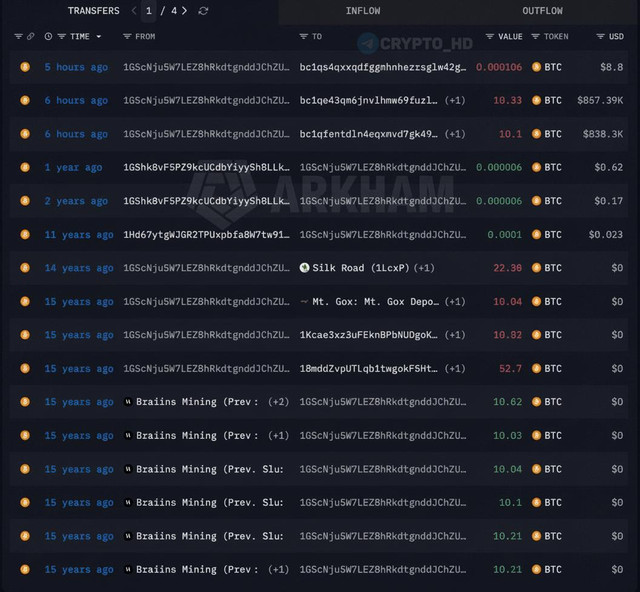Open the Silk Road (1LcxP) entity
The image size is (640, 592).
[x=360, y=268]
